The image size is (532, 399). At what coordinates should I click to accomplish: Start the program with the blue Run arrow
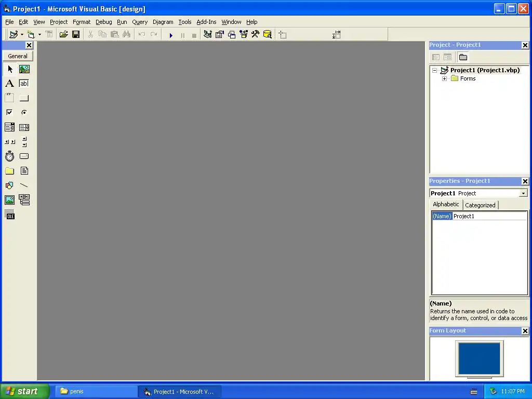click(x=171, y=35)
